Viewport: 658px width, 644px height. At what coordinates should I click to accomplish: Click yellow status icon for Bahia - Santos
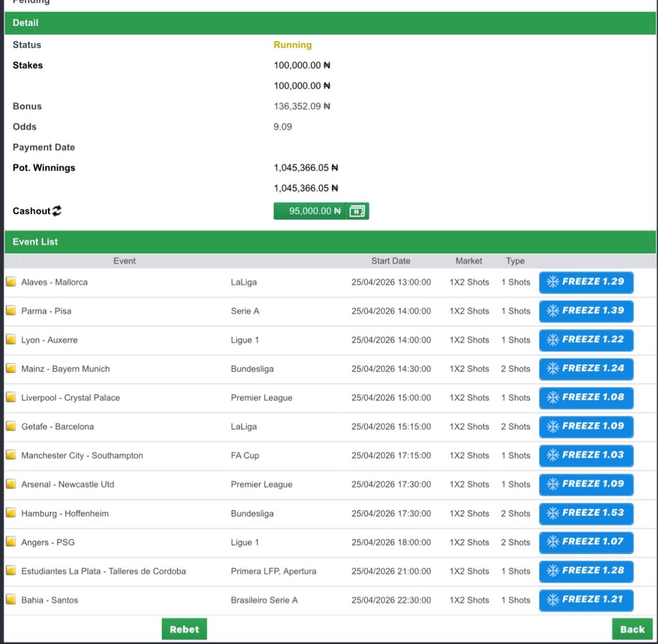[x=11, y=600]
